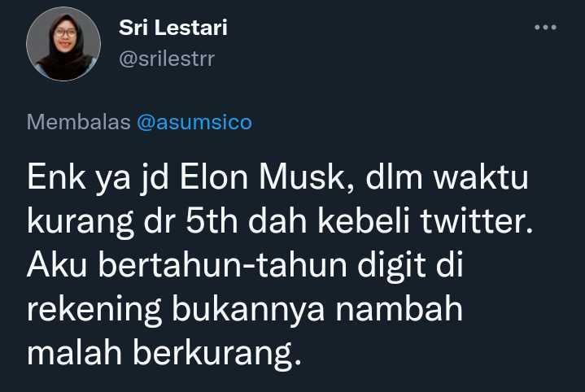Click the word "nambah" in the tweet
This screenshot has width=585, height=392.
pos(399,309)
